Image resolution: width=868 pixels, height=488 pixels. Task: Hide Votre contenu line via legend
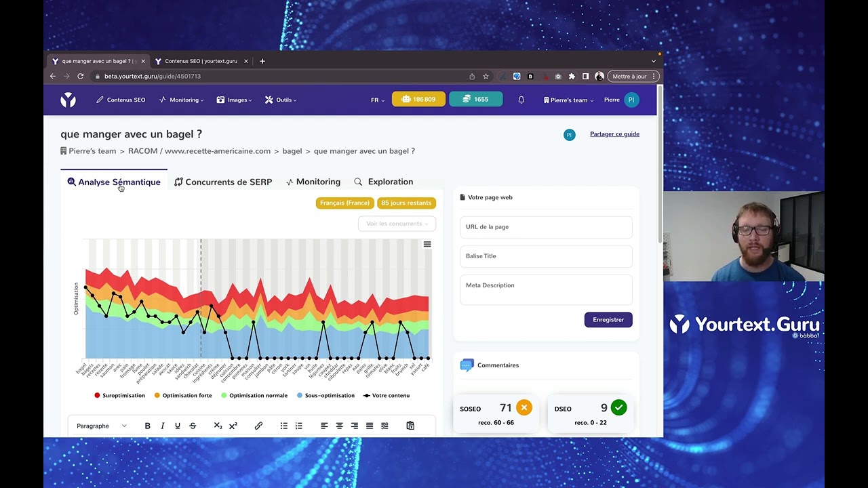387,395
